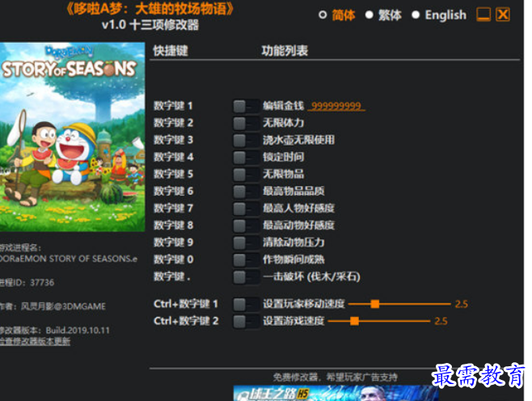Turn on 作物瞬间成熟 instant crop growth
This screenshot has width=532, height=401.
[x=246, y=260]
